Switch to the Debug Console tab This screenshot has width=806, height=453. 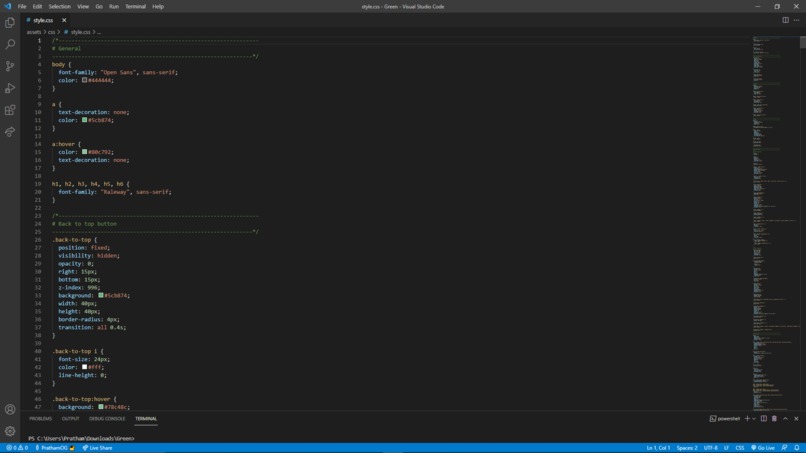coord(107,419)
